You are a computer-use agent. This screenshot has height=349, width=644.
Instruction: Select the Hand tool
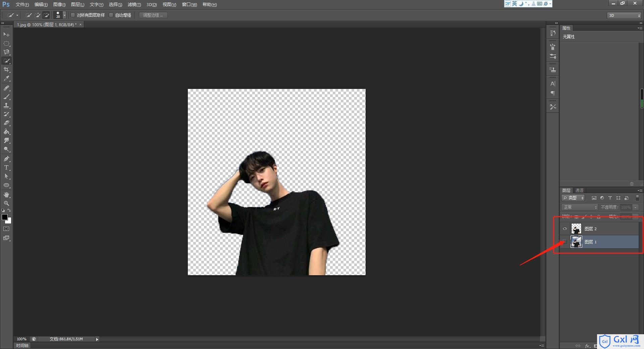pos(6,195)
